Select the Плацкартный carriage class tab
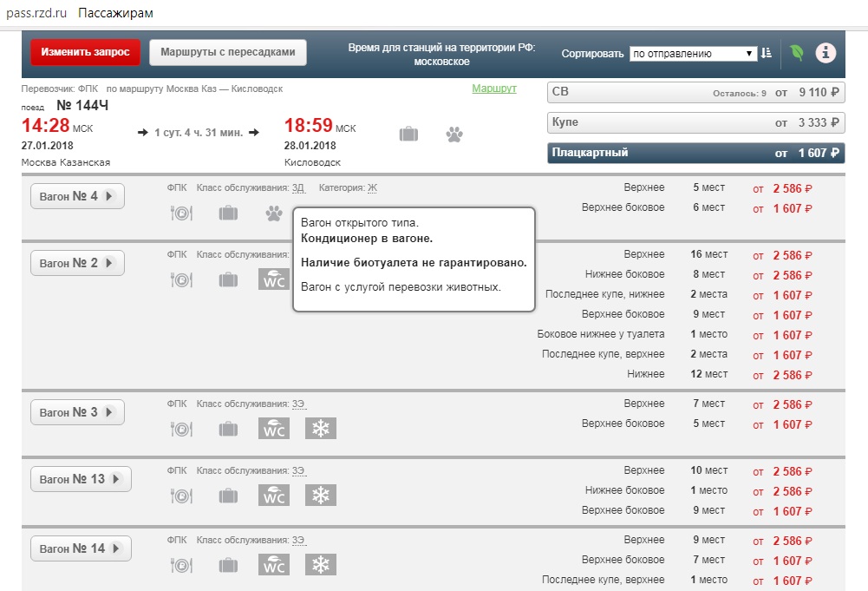 coord(696,153)
